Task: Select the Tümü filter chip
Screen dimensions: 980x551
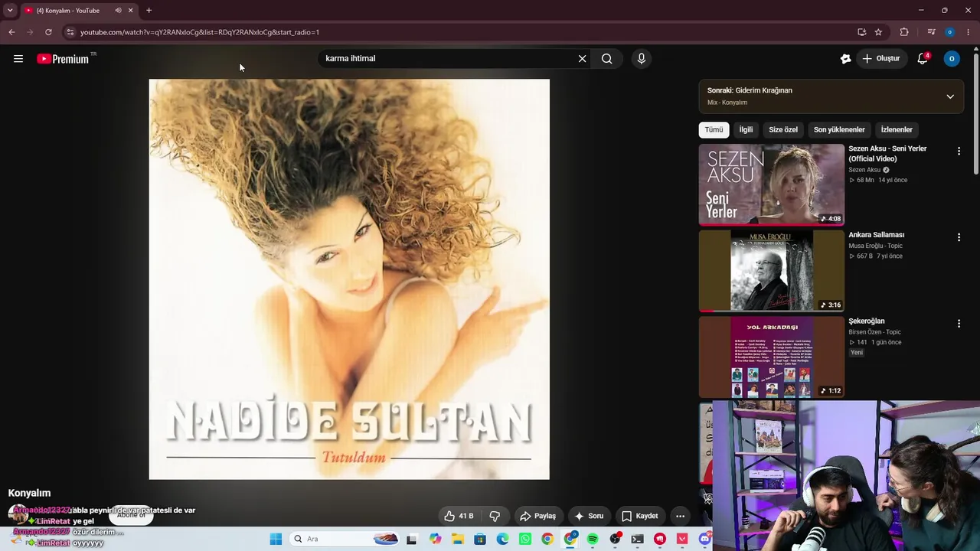Action: pyautogui.click(x=714, y=129)
